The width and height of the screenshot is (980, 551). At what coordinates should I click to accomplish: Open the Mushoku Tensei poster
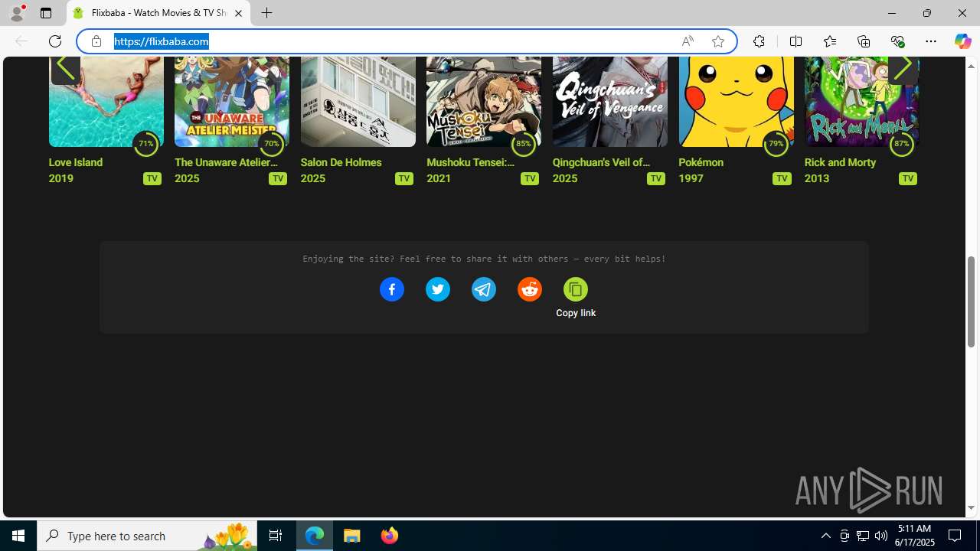tap(483, 101)
